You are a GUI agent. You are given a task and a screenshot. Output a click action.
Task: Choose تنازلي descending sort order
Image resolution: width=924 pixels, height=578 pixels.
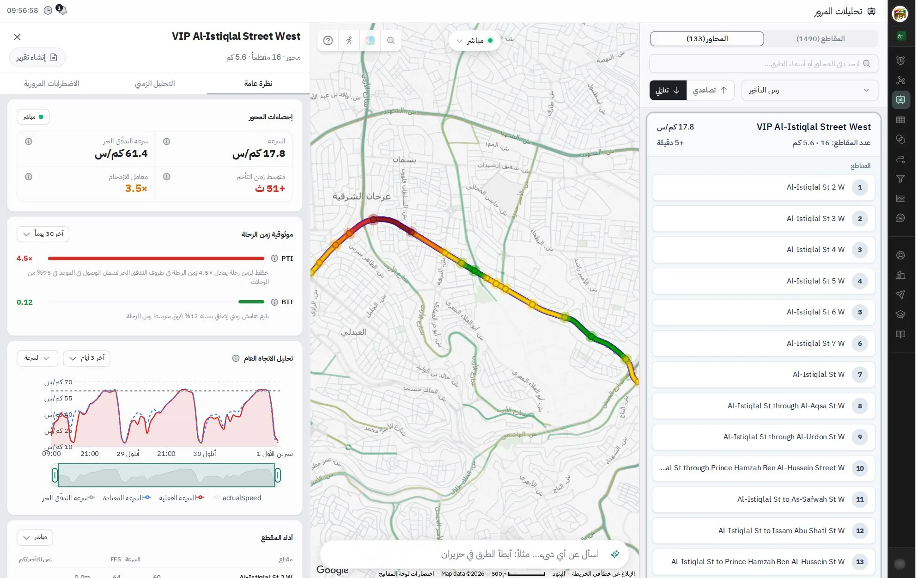coord(668,90)
